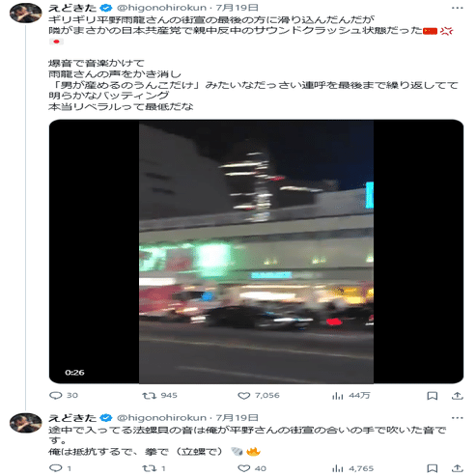Screen dimensions: 476x476
Task: Retweet the first tweet with 945 reposts
Action: [159, 395]
